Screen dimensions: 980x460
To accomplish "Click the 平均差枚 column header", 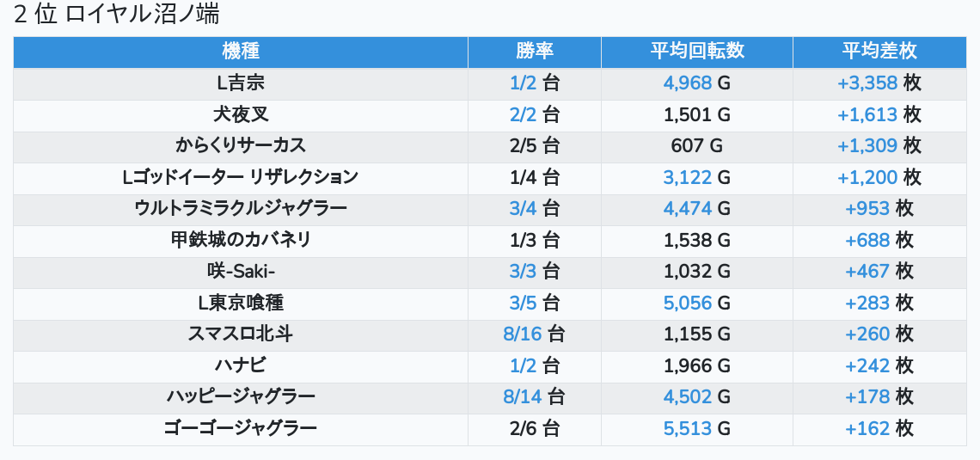I will [879, 52].
